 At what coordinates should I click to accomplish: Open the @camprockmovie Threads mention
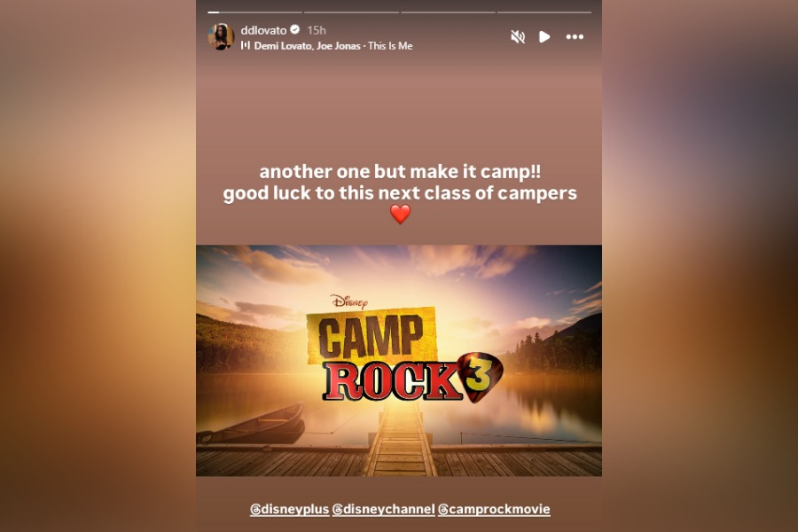coord(494,509)
